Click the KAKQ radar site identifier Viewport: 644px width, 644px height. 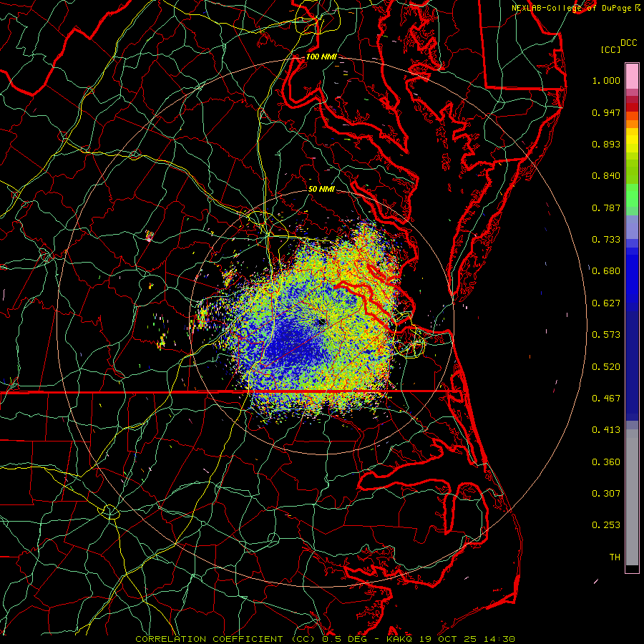399,639
